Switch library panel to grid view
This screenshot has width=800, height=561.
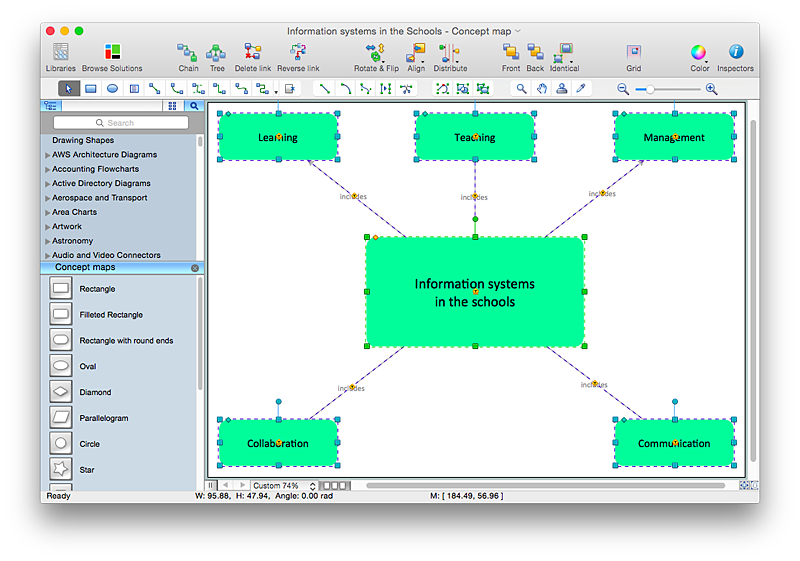[172, 106]
